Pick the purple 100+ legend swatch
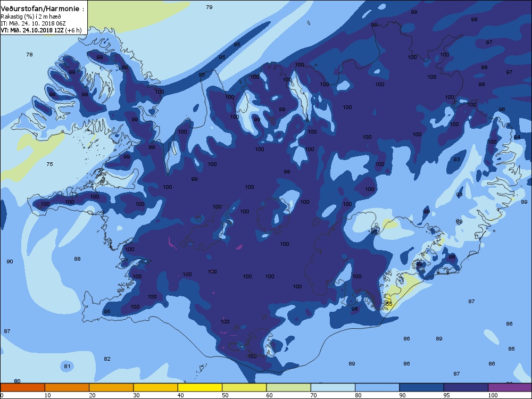Image resolution: width=532 pixels, height=399 pixels. [510, 387]
